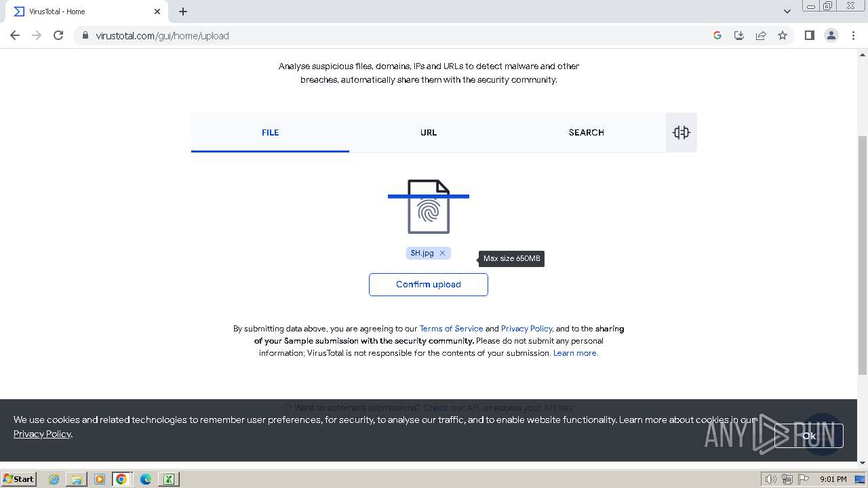This screenshot has width=868, height=488.
Task: Open the Windows Start menu
Action: pos(19,479)
